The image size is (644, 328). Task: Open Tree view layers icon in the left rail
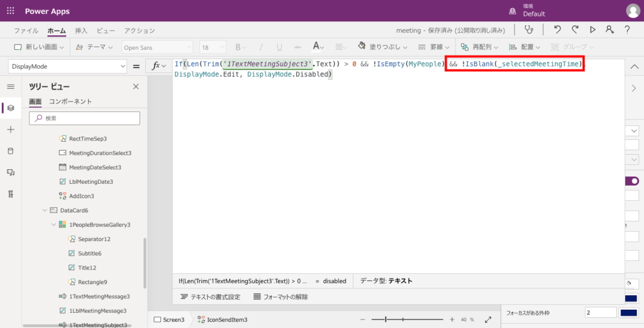pos(11,108)
